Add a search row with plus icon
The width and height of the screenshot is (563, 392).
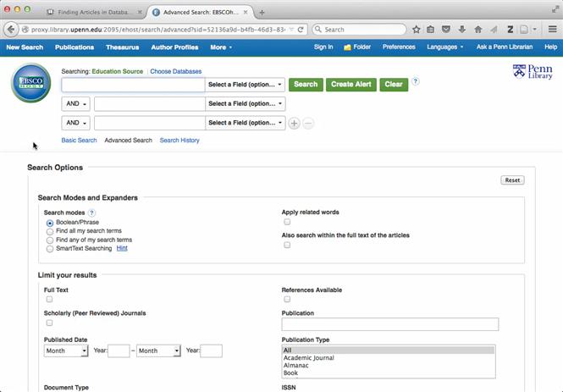(x=294, y=123)
